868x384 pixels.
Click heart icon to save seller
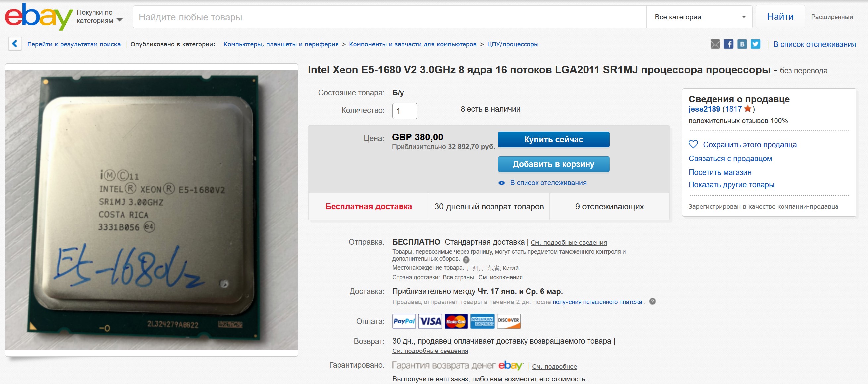[693, 144]
